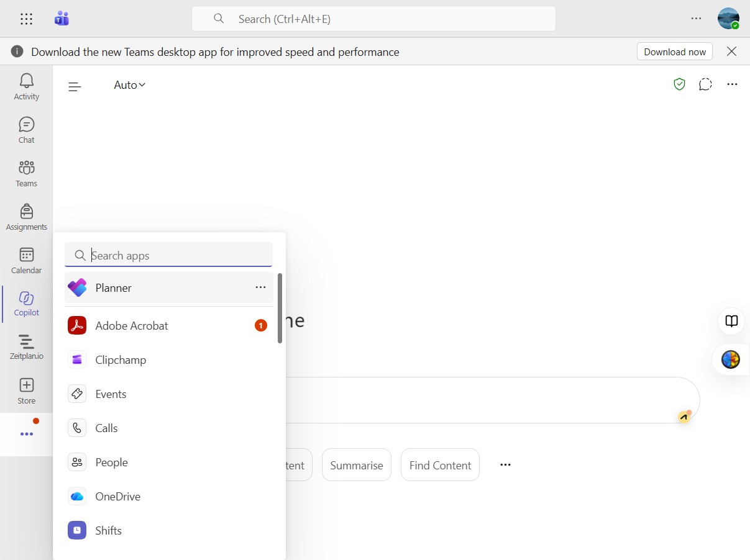Click the Summarise suggestion
750x560 pixels.
357,465
